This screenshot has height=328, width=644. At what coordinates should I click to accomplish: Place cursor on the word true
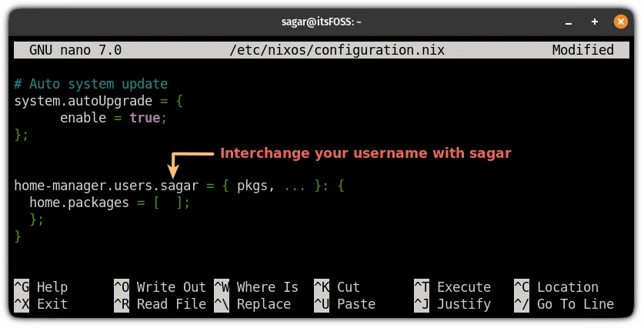(144, 118)
